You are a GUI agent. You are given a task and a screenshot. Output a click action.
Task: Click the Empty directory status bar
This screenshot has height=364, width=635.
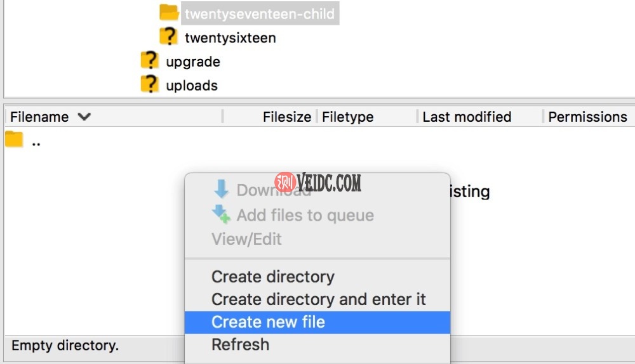[65, 346]
